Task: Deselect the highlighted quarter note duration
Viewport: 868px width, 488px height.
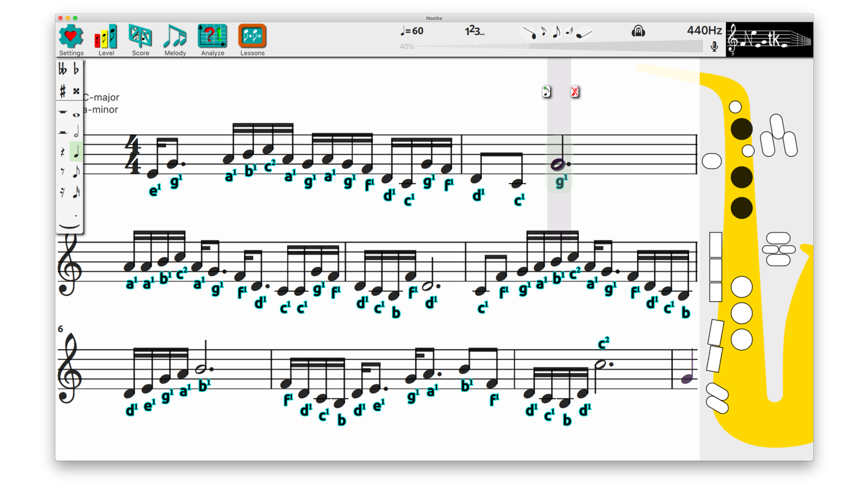Action: pos(76,152)
